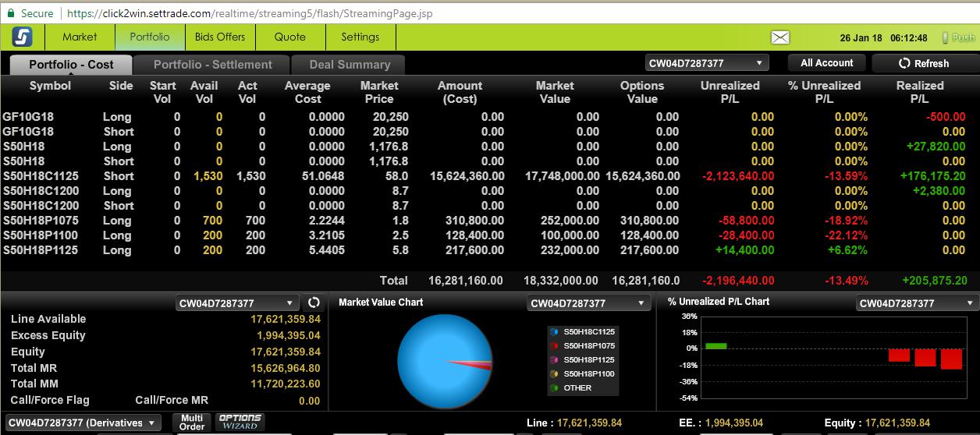Click total unrealized P/L -2,196,440.00
The width and height of the screenshot is (980, 435).
(738, 281)
